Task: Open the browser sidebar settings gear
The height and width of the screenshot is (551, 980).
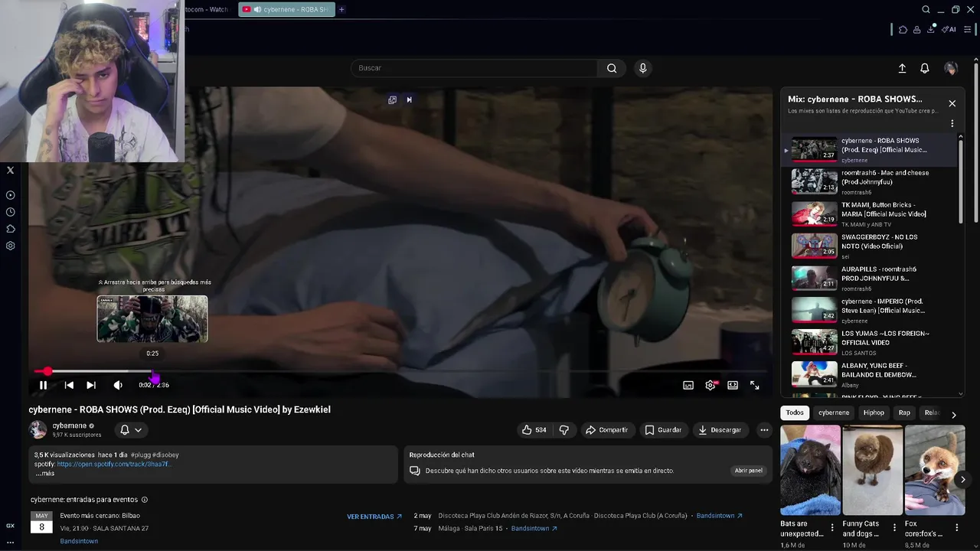Action: tap(11, 246)
